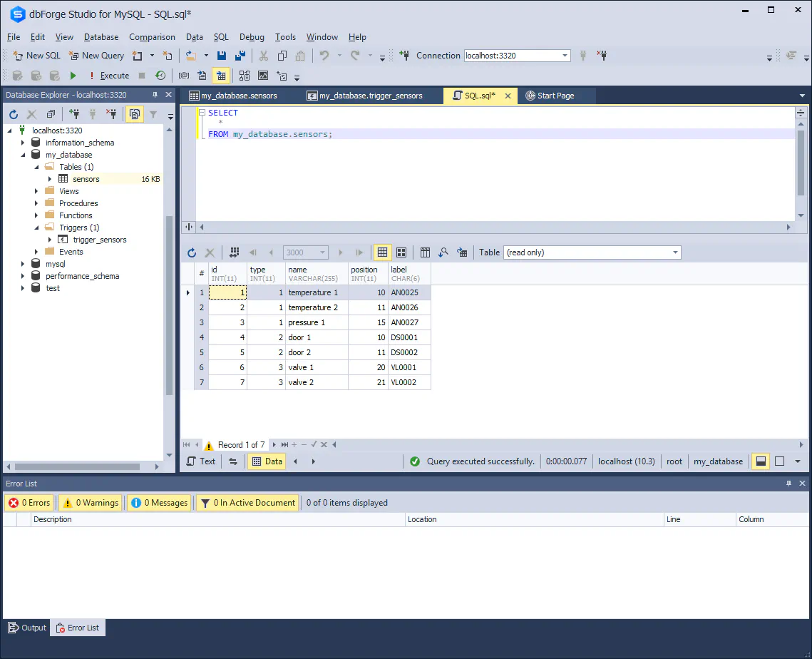
Task: Select the trigger_sensors tree item
Action: 99,240
